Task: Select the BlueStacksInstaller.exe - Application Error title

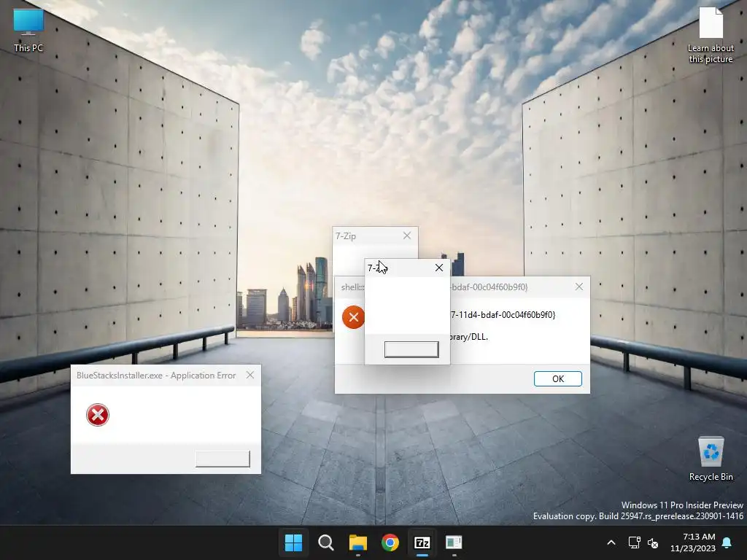Action: (x=156, y=376)
